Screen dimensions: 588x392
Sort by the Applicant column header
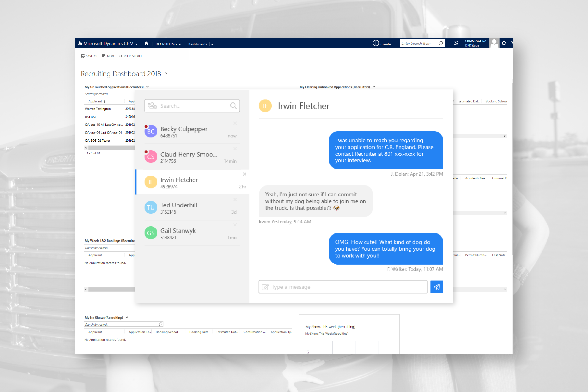coord(95,101)
